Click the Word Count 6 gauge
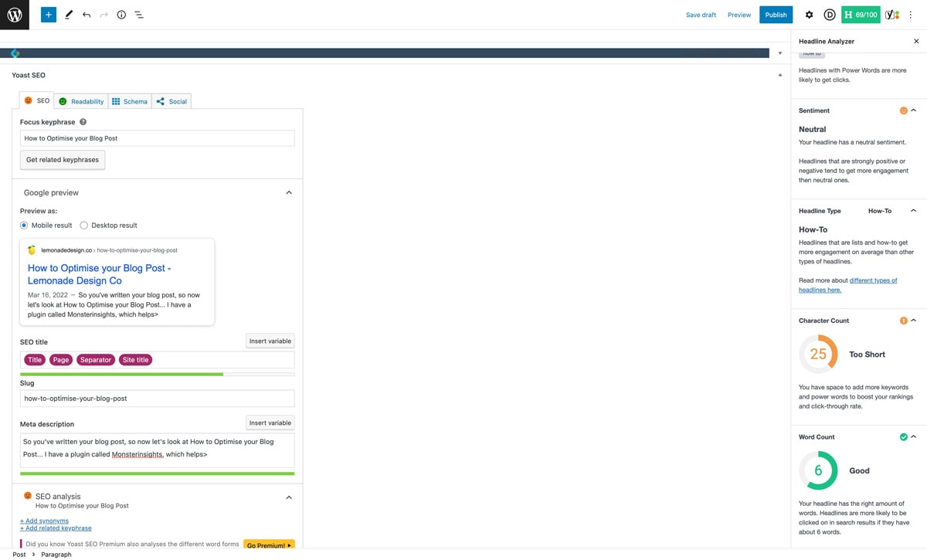927x560 pixels. [x=818, y=470]
